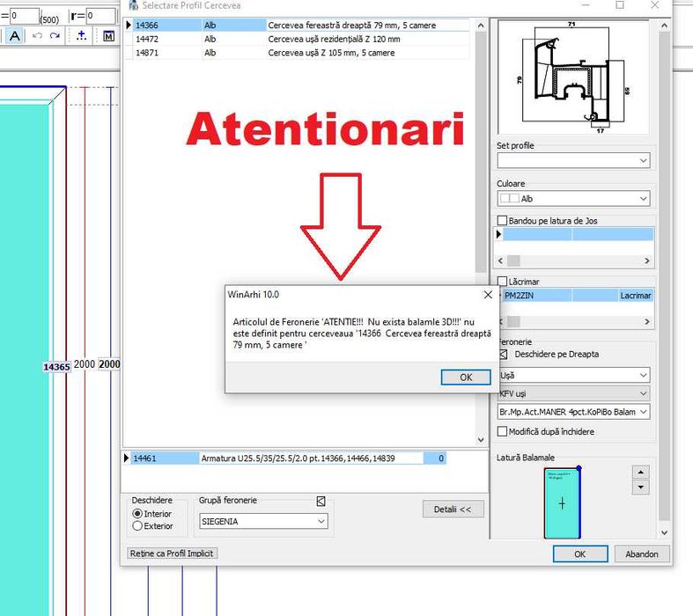
Task: Select the text tool A in toolbar
Action: [15, 36]
